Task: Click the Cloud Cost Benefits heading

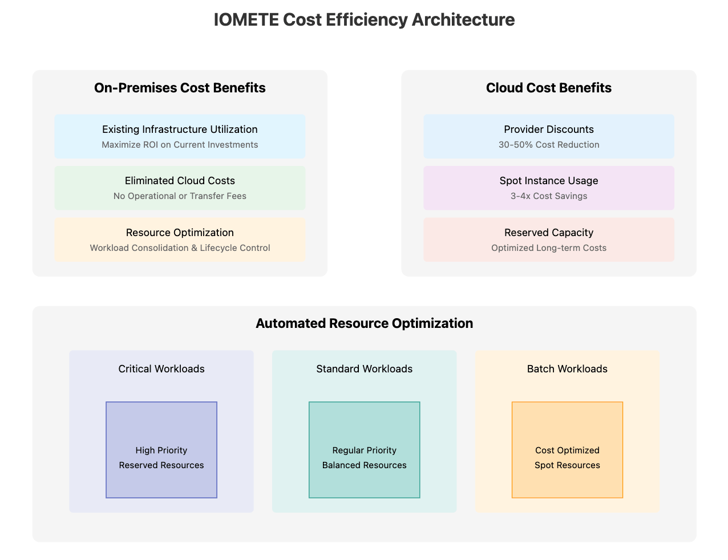Action: 549,88
